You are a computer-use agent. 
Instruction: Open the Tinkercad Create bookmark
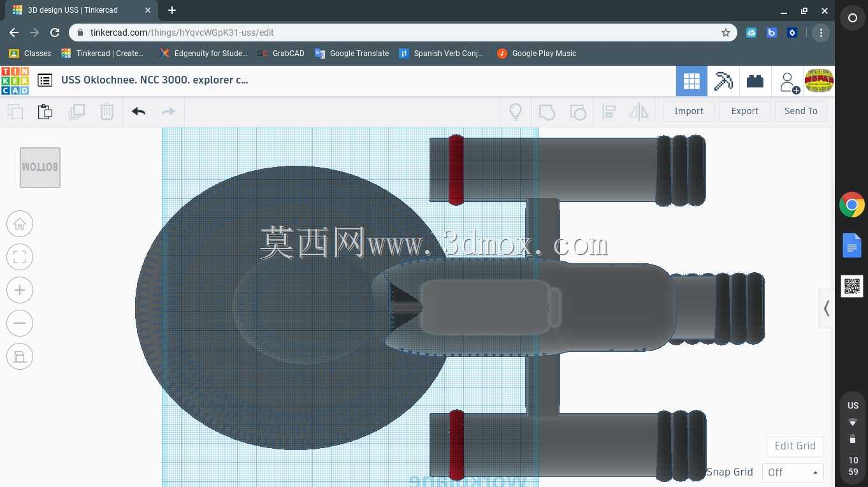(103, 54)
